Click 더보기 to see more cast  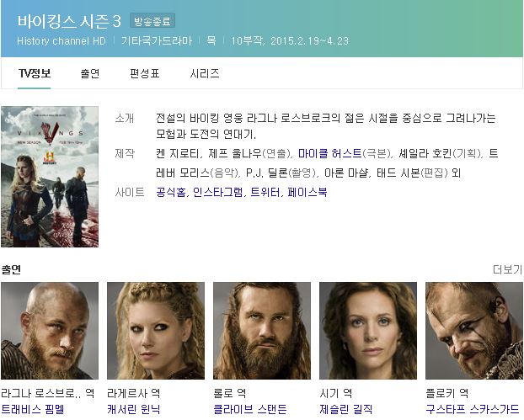click(x=508, y=269)
